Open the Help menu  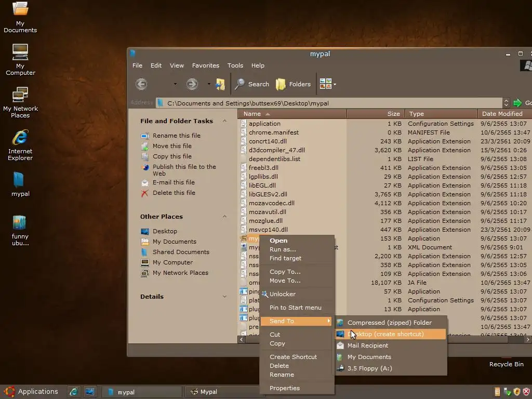258,65
